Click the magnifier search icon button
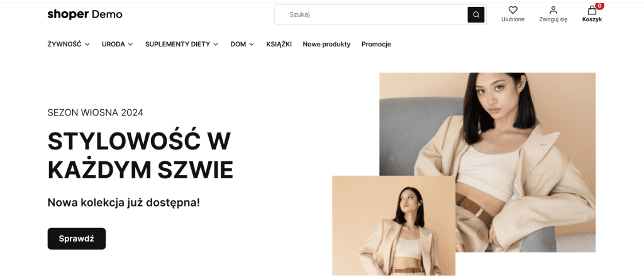 (475, 15)
